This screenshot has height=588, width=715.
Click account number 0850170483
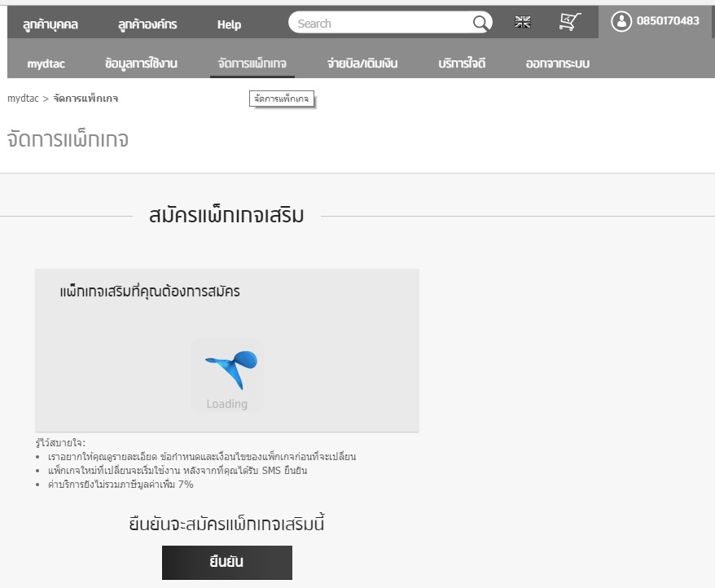click(x=668, y=21)
